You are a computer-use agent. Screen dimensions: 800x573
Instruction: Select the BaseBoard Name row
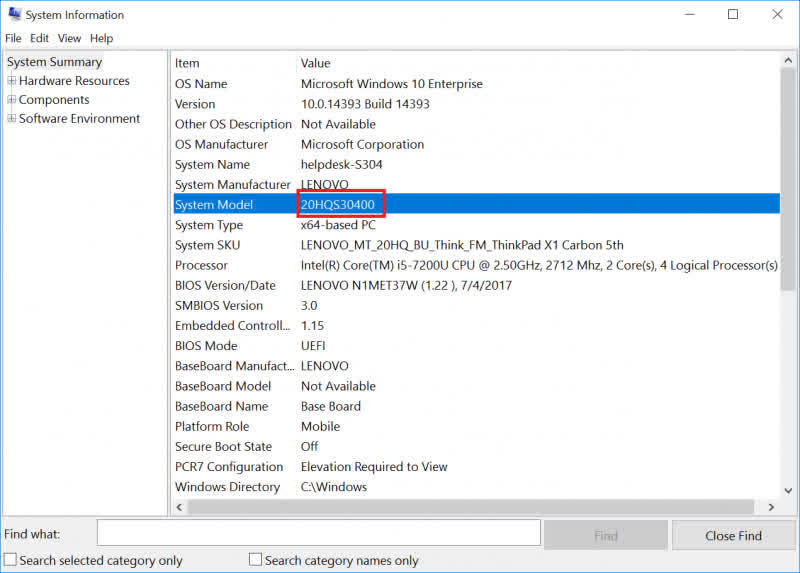point(477,406)
